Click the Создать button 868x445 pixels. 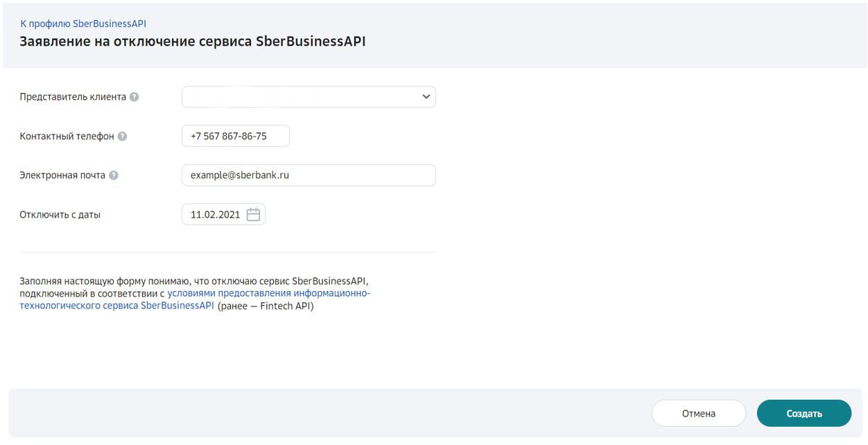click(x=804, y=414)
